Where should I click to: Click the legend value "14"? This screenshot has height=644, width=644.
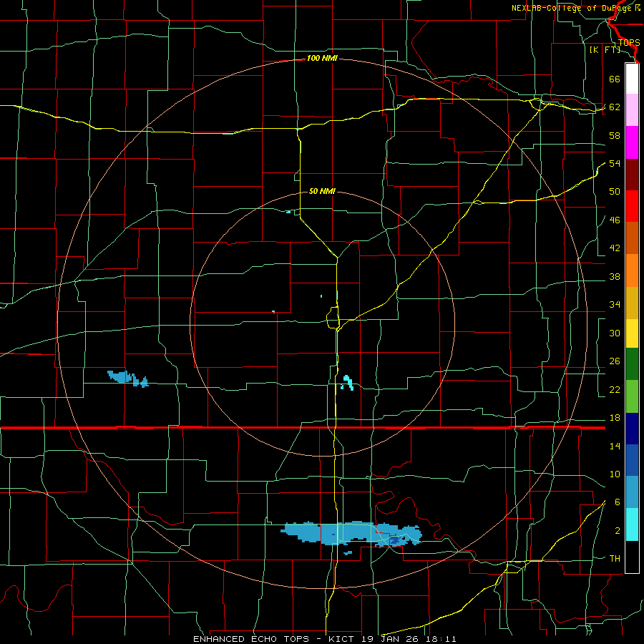point(615,446)
